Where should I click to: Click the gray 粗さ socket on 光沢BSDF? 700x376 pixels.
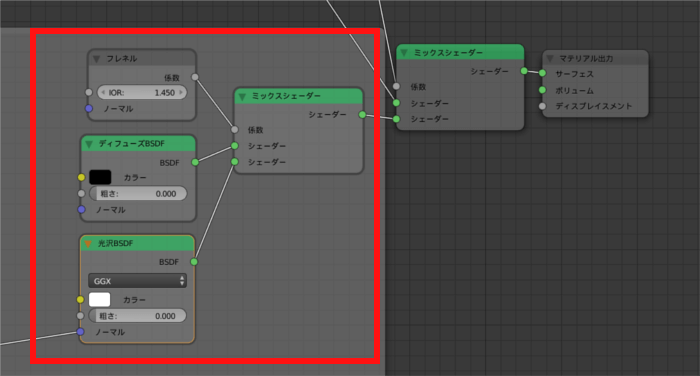click(80, 316)
